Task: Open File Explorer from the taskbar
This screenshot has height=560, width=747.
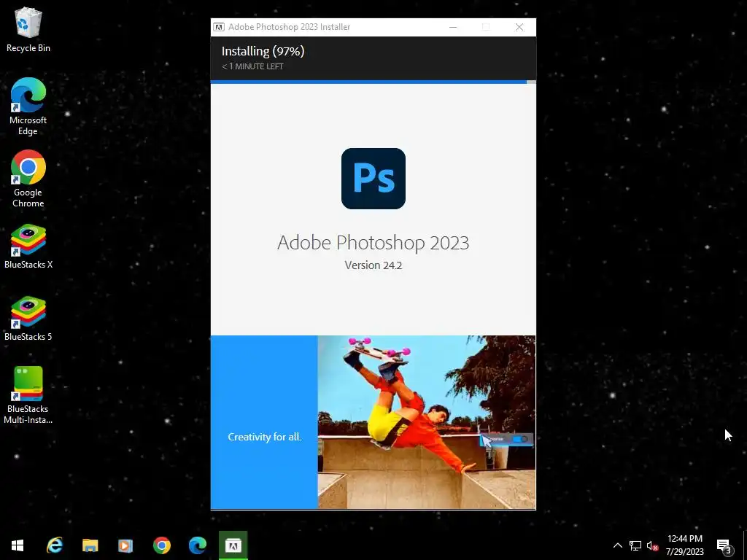Action: (90, 545)
